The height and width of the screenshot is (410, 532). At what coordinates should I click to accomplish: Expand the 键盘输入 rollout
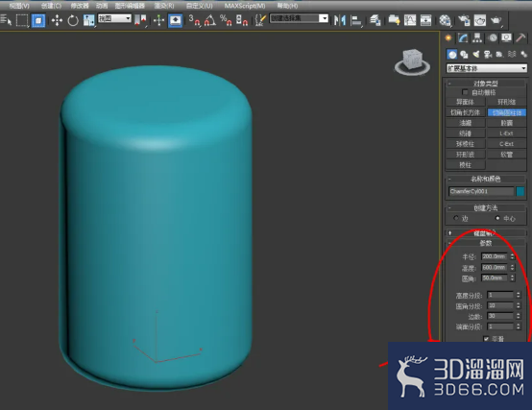[486, 233]
